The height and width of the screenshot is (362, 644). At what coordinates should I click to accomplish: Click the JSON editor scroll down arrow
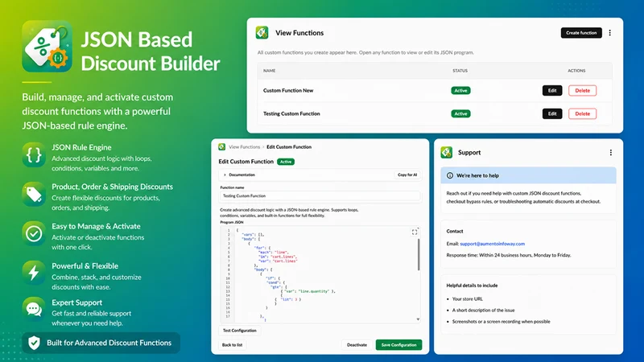418,319
